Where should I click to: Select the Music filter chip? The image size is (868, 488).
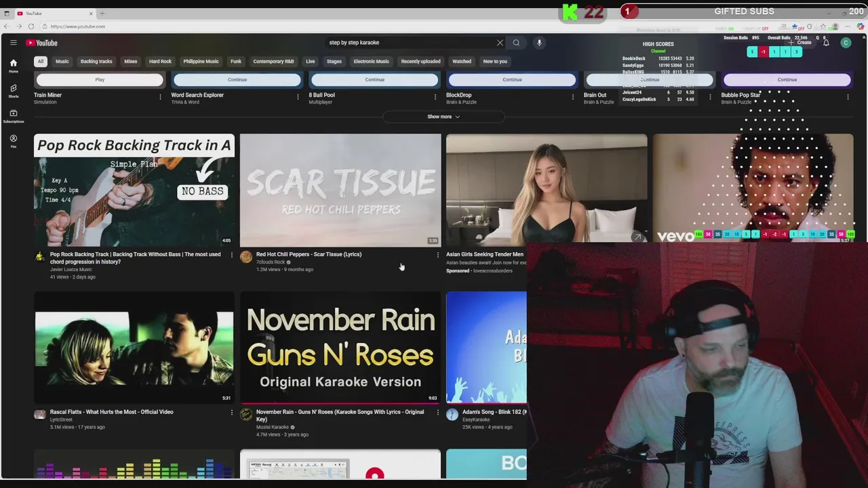pos(62,61)
